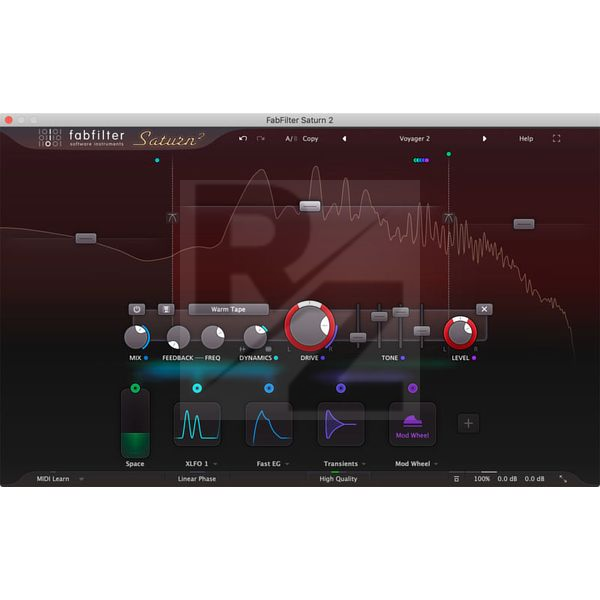The image size is (600, 600).
Task: Click the Dynamics modulation indicator dot
Action: [276, 358]
